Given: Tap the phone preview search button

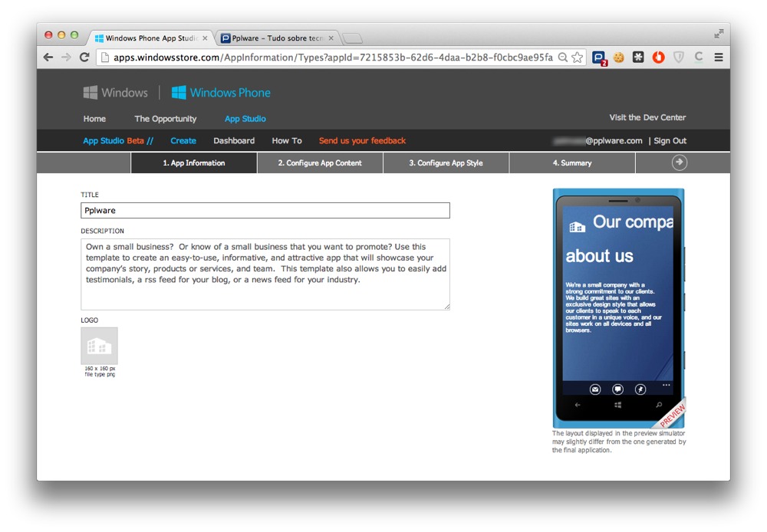Looking at the screenshot, I should coord(659,405).
